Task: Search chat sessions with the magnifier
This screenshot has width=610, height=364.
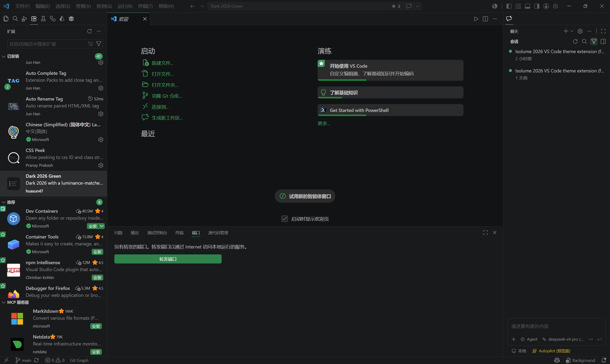Action: (585, 41)
